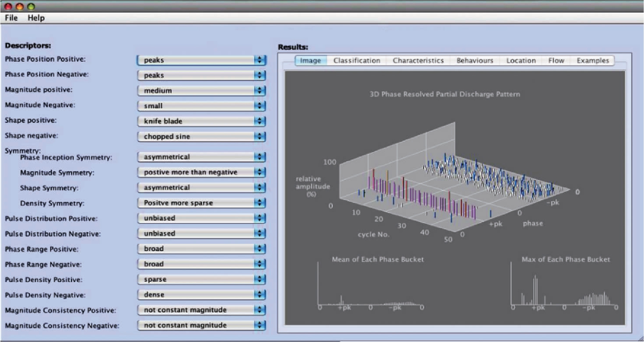
Task: Click the Phase Range Positive stepper arrow
Action: (259, 249)
